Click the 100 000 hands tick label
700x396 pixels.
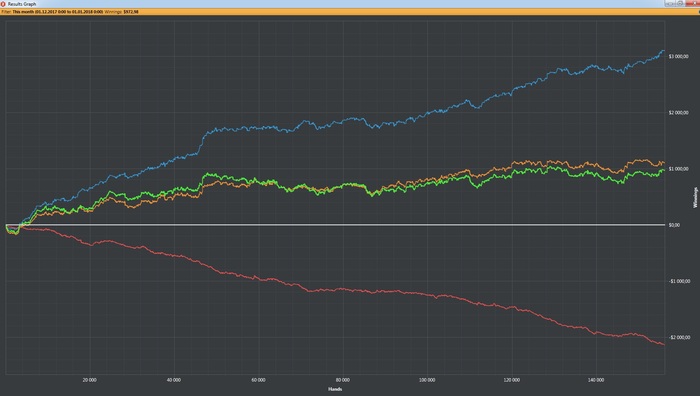pyautogui.click(x=427, y=380)
